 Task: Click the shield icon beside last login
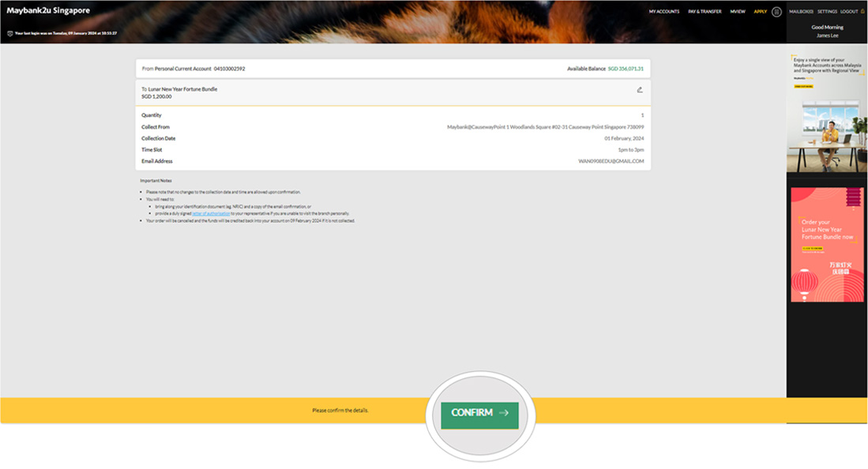click(x=10, y=33)
